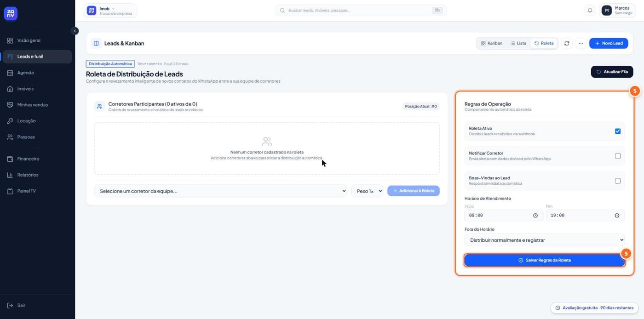Select the Roleta view tab

544,43
